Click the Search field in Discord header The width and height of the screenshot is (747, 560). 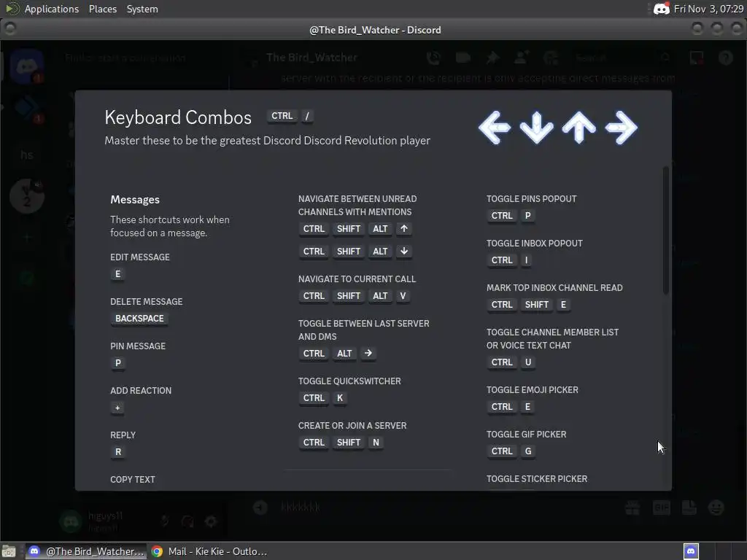pos(622,58)
